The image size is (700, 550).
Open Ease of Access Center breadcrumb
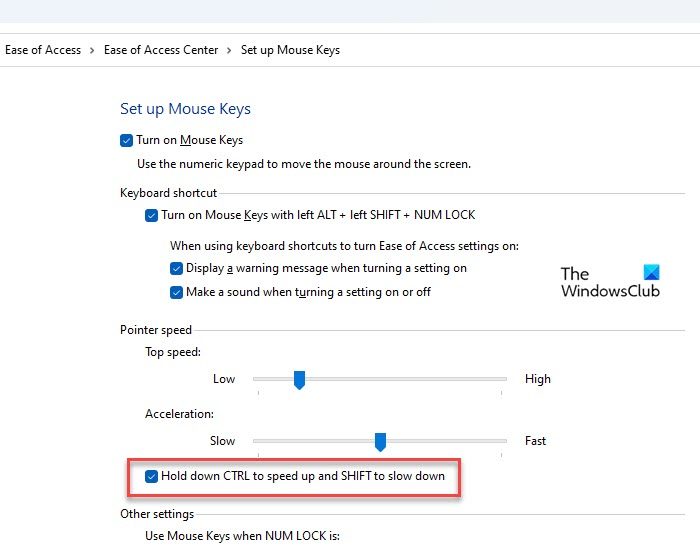pos(161,50)
